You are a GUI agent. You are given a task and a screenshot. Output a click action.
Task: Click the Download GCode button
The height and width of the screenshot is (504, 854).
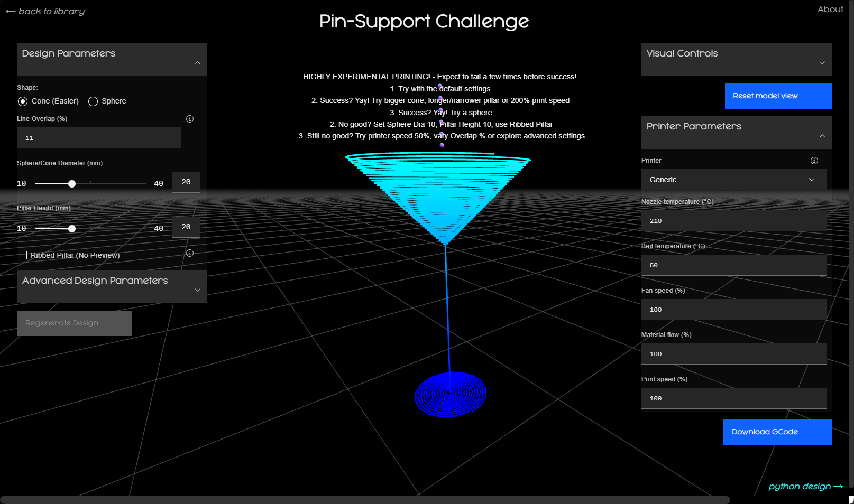pyautogui.click(x=777, y=432)
